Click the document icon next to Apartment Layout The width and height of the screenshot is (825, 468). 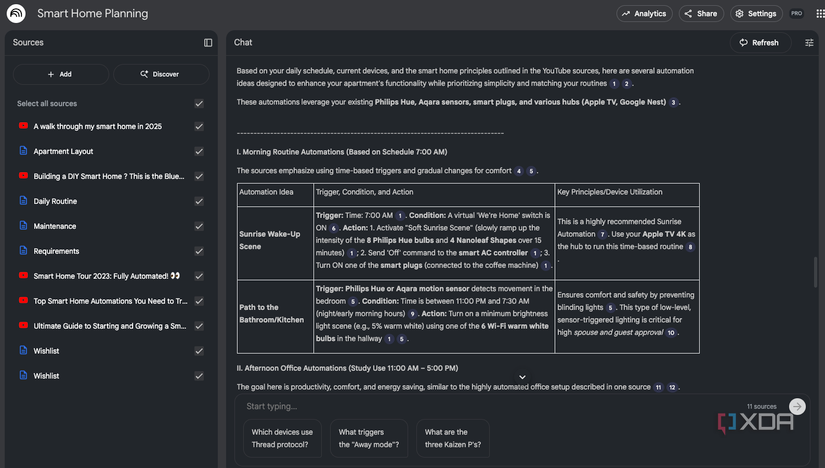pyautogui.click(x=23, y=151)
